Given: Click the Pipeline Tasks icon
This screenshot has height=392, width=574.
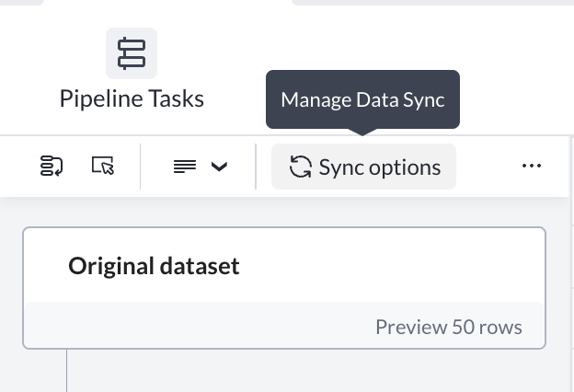Looking at the screenshot, I should tap(132, 53).
